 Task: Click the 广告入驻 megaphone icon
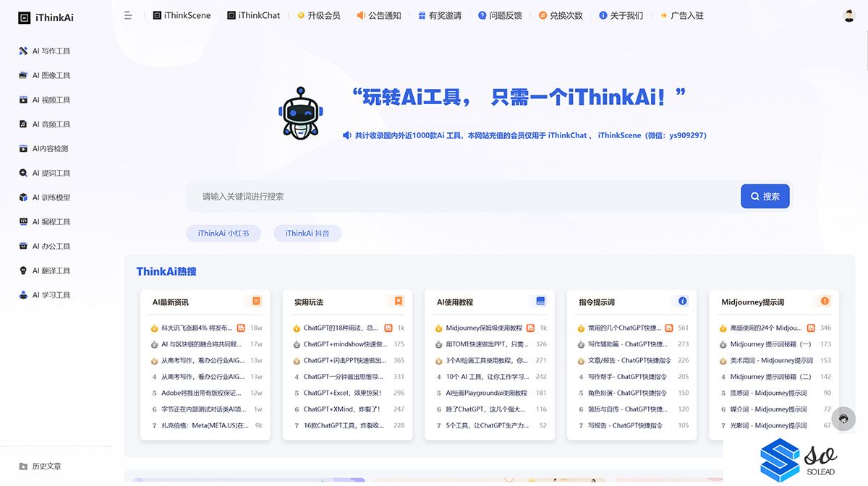coord(663,15)
